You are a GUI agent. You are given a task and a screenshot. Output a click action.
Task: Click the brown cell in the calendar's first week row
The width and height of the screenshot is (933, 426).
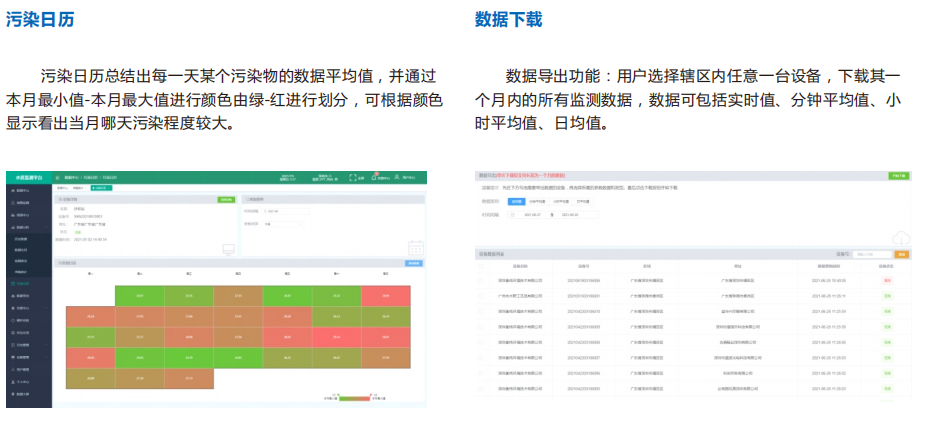click(x=238, y=296)
